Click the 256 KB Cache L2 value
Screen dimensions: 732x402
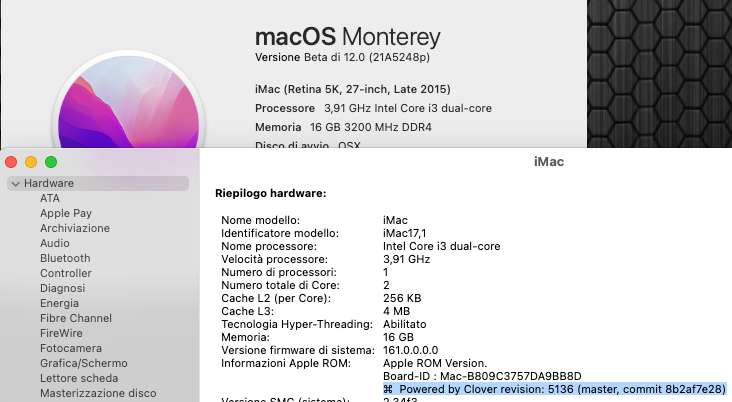(402, 298)
